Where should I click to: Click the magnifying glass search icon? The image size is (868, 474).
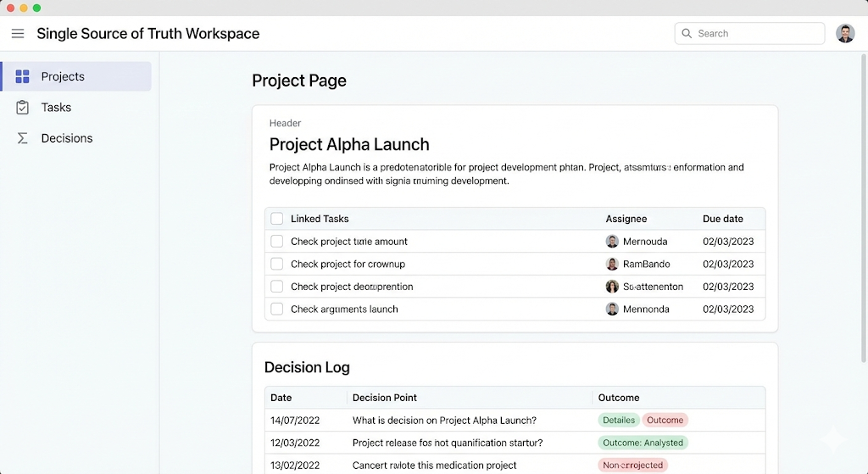click(687, 34)
